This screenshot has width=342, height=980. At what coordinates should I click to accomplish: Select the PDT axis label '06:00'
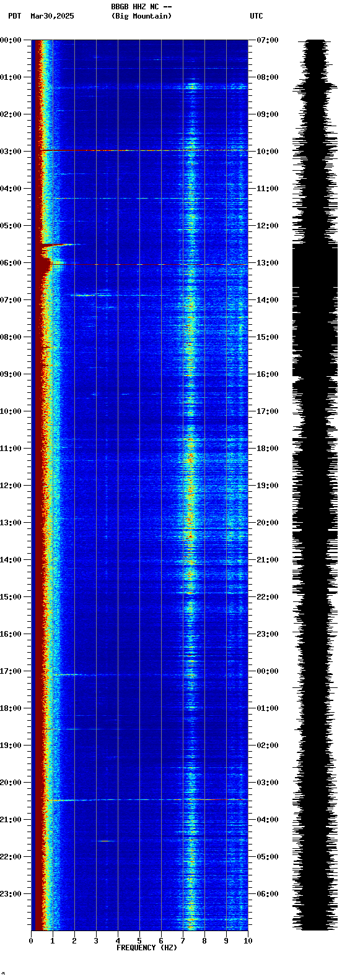11,263
